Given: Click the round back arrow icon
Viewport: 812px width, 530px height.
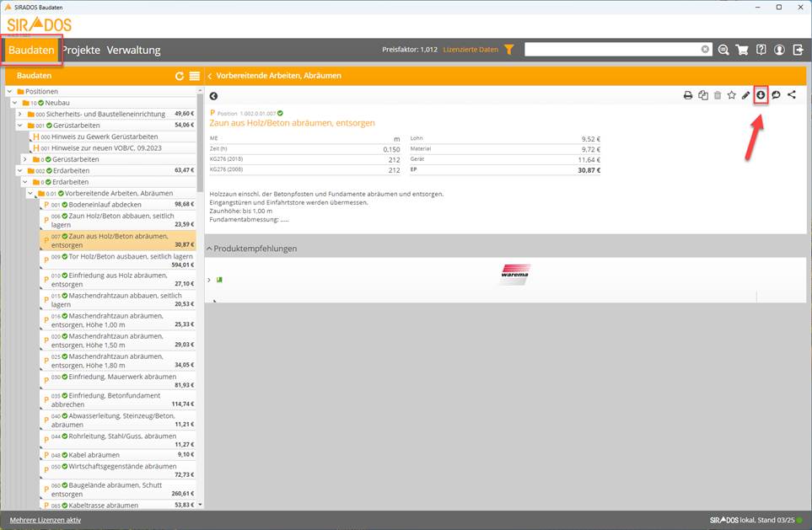Looking at the screenshot, I should [213, 96].
